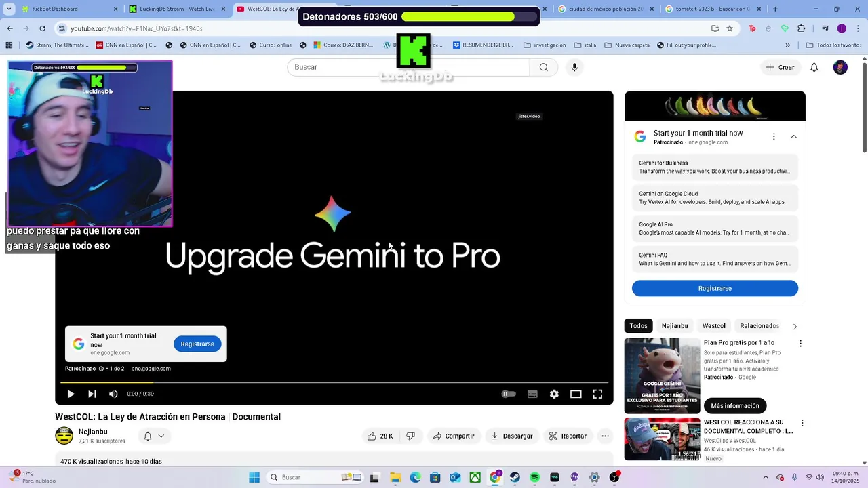868x488 pixels.
Task: Skip to next video in player
Action: coord(92,394)
